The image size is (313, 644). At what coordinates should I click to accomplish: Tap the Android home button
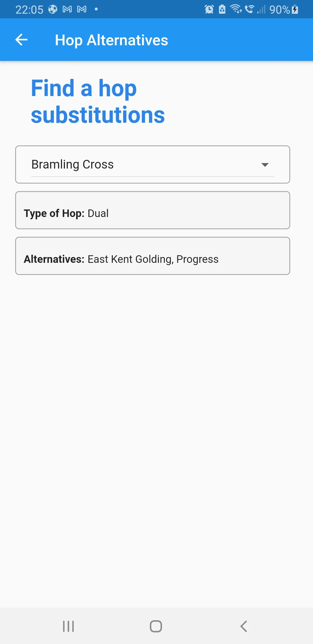(x=156, y=626)
